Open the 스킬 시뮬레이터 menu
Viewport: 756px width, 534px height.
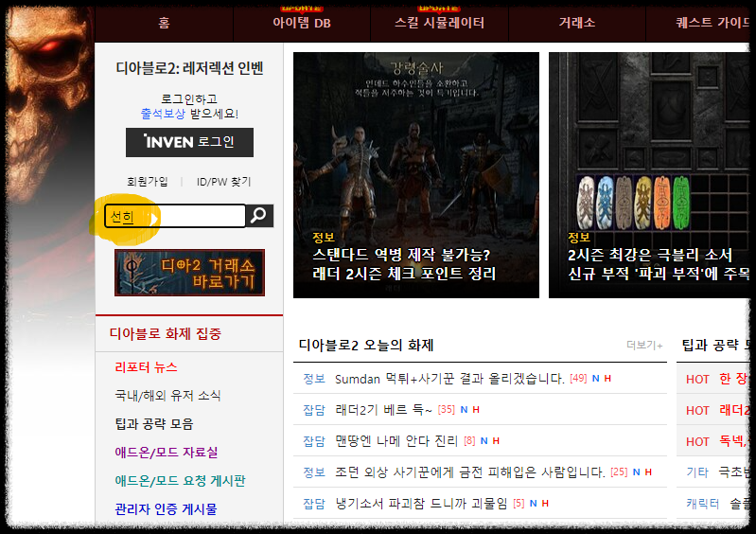coord(439,23)
